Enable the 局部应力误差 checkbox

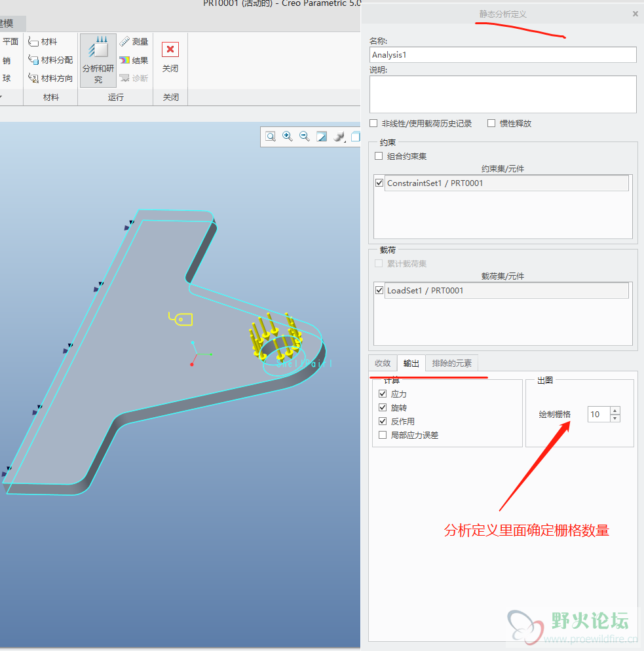pyautogui.click(x=383, y=435)
